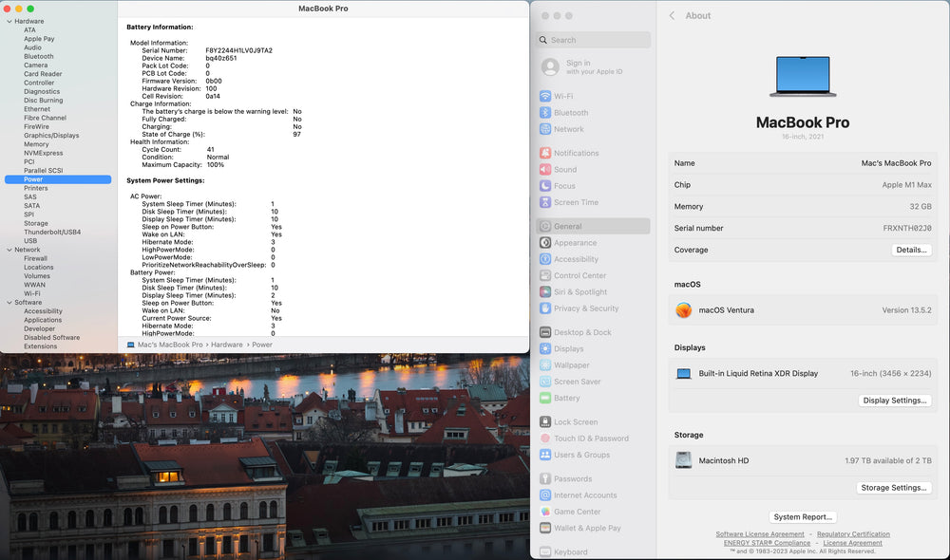Open Privacy & Security settings pane
Screen dimensions: 950x560
(x=585, y=308)
